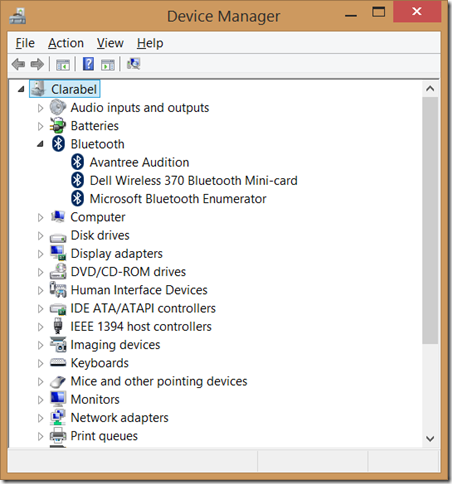Image resolution: width=452 pixels, height=484 pixels.
Task: Click the Mice and other pointing devices icon
Action: [x=58, y=381]
